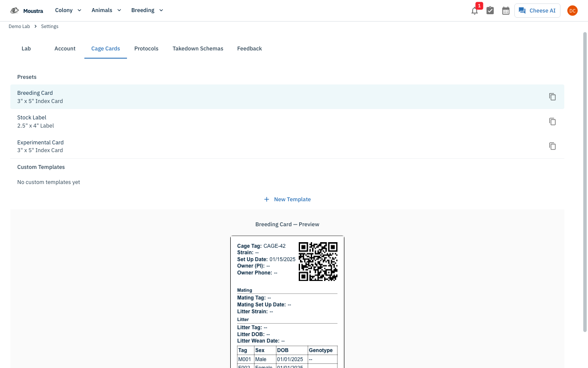Image resolution: width=588 pixels, height=368 pixels.
Task: Switch to the Account tab
Action: click(x=65, y=49)
